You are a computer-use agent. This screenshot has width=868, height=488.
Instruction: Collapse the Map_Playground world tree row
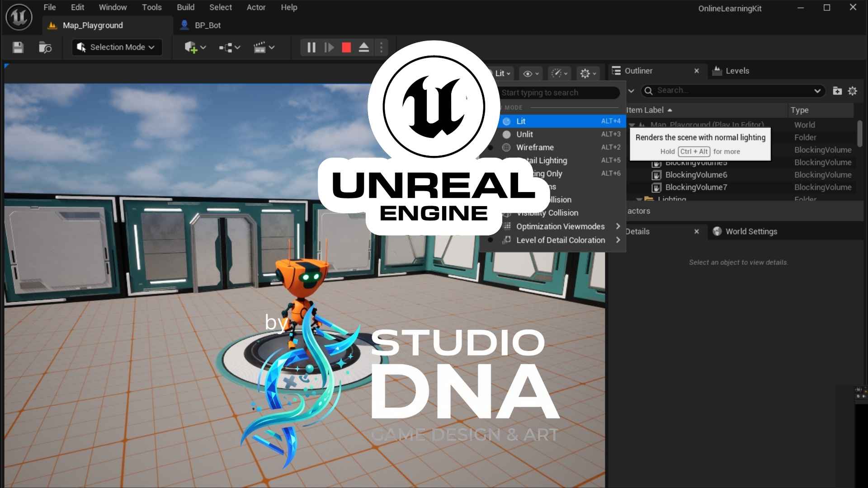(632, 125)
